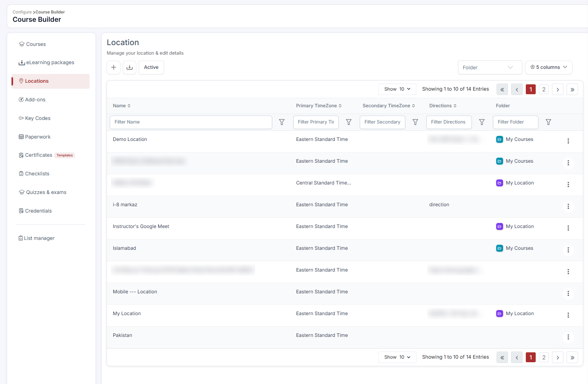The image size is (588, 384).
Task: Sort by Primary TimeZone column
Action: (319, 106)
